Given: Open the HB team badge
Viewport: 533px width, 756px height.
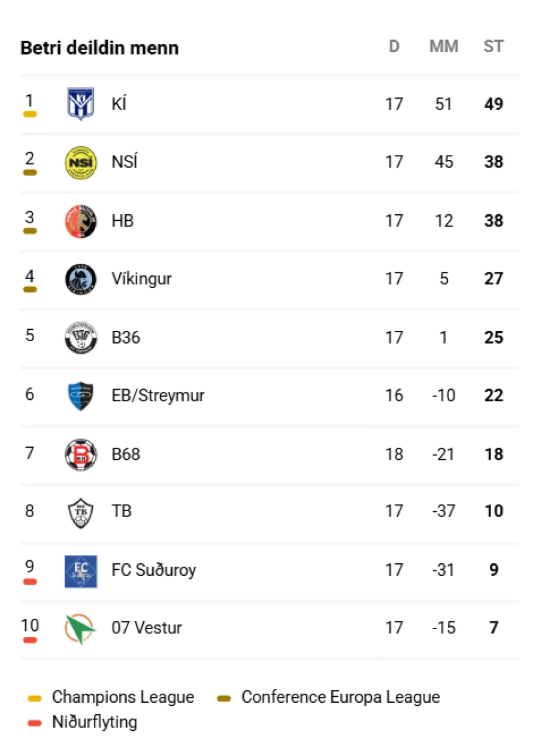Looking at the screenshot, I should 80,221.
